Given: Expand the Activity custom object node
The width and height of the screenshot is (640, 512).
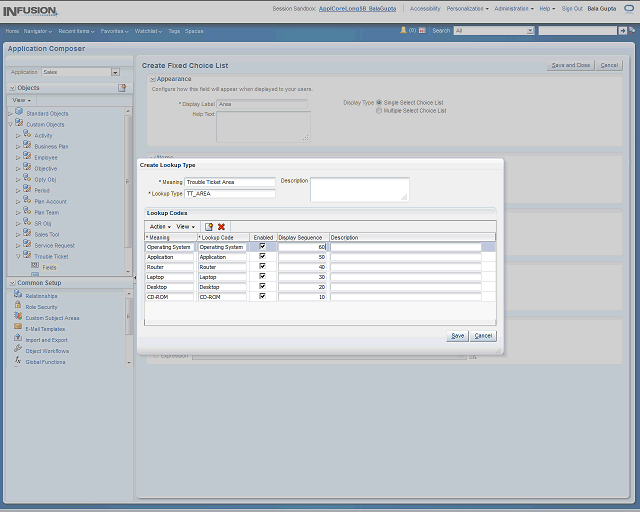Looking at the screenshot, I should pyautogui.click(x=18, y=135).
